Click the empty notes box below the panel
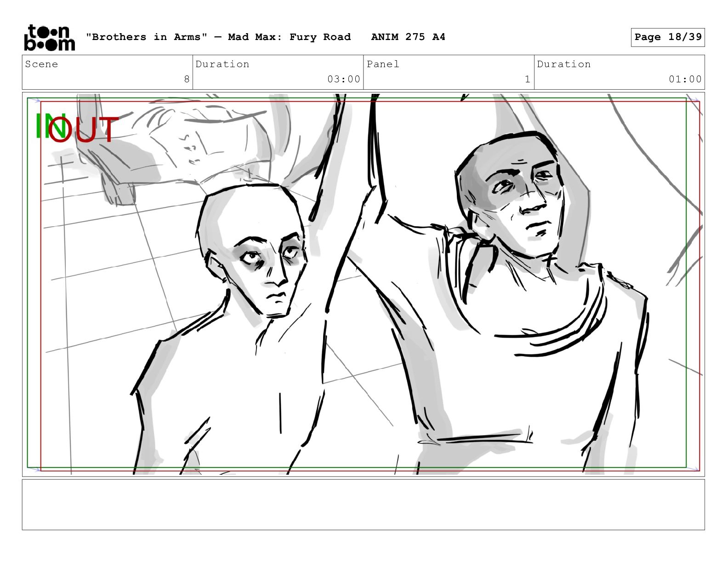 click(x=363, y=505)
